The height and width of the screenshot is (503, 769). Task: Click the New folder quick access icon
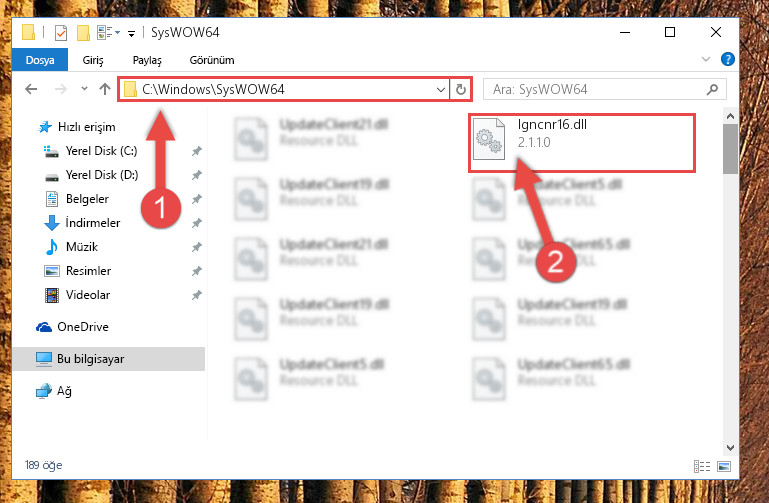pyautogui.click(x=83, y=33)
